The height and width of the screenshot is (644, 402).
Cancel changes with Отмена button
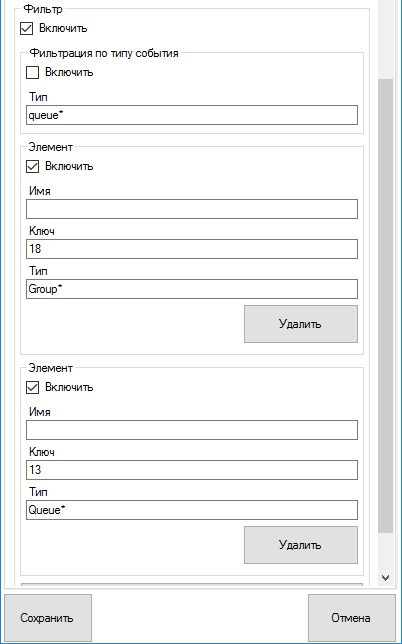[351, 618]
